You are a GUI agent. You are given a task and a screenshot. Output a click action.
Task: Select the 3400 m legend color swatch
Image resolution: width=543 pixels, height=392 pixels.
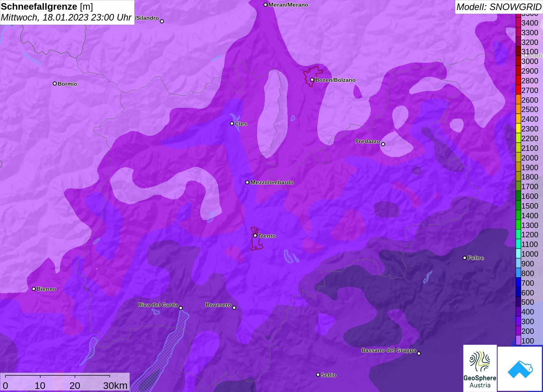pyautogui.click(x=518, y=23)
